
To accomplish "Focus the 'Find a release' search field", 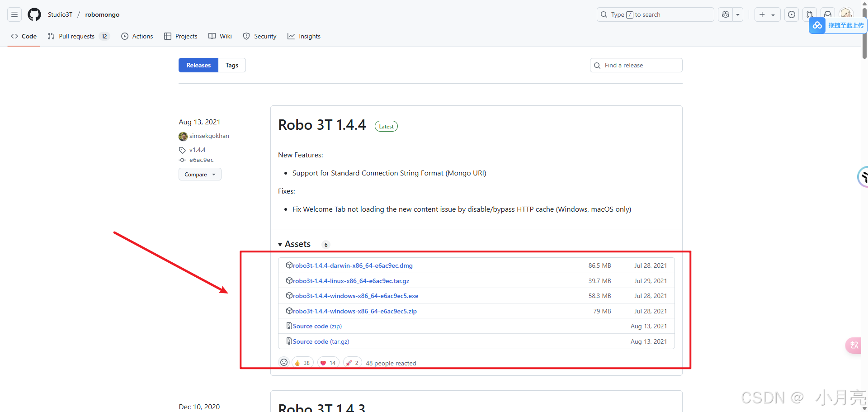I will pos(636,65).
